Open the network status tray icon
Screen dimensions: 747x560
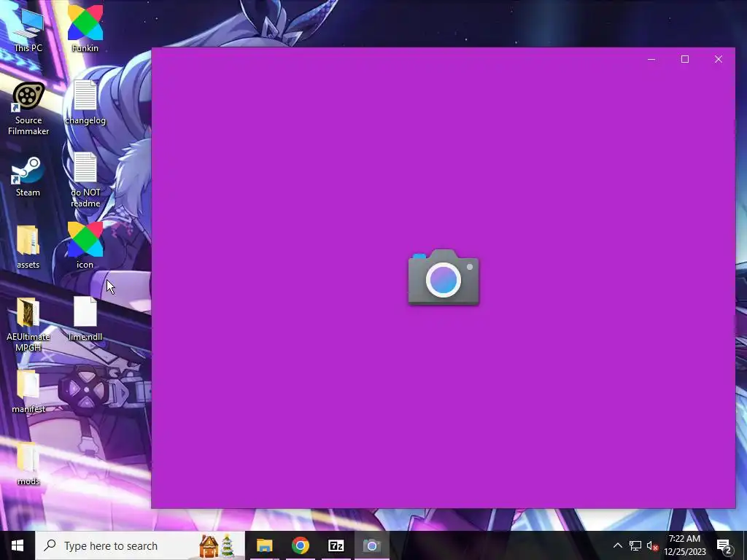(x=635, y=545)
